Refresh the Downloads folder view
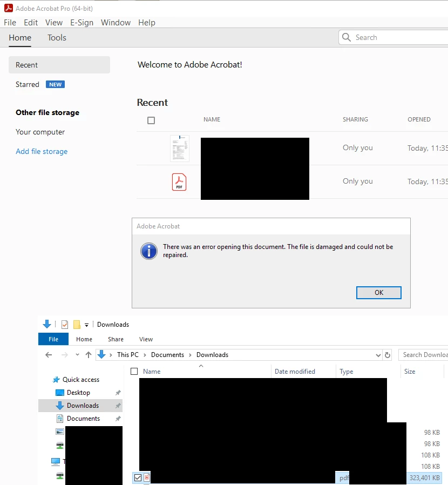Screen dimensions: 448x485 click(x=388, y=355)
